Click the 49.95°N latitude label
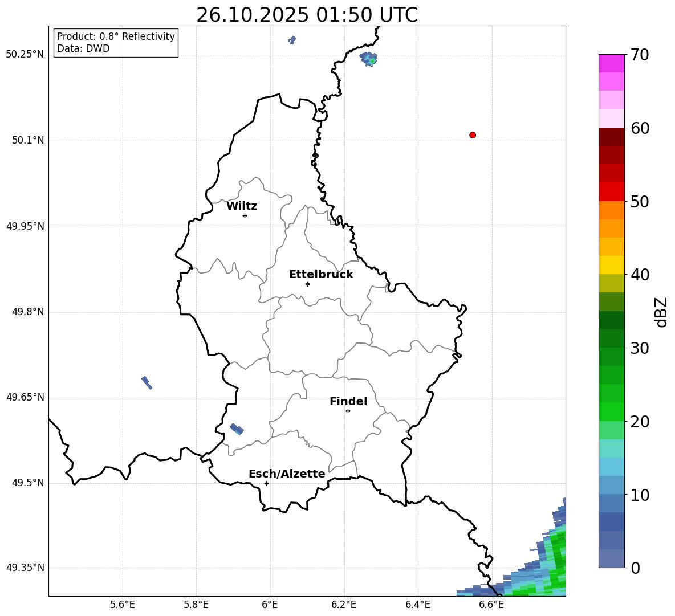 25,226
